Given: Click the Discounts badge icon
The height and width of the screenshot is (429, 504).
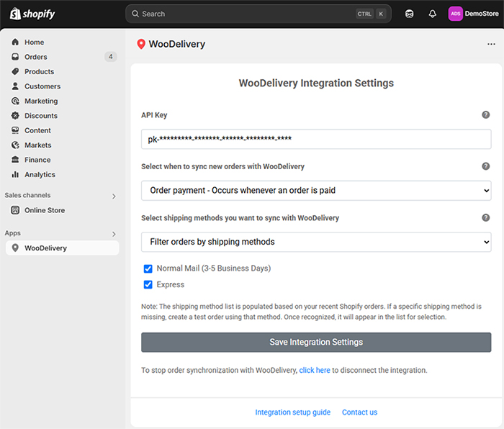Looking at the screenshot, I should pyautogui.click(x=15, y=116).
